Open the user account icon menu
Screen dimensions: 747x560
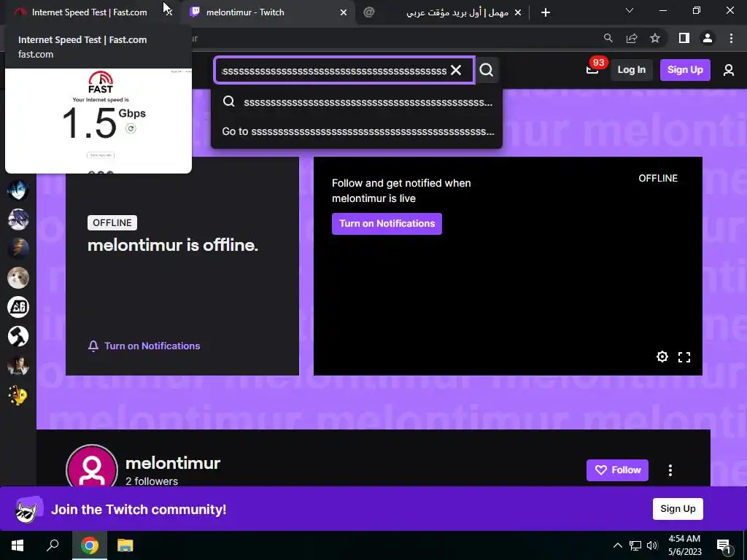(729, 70)
